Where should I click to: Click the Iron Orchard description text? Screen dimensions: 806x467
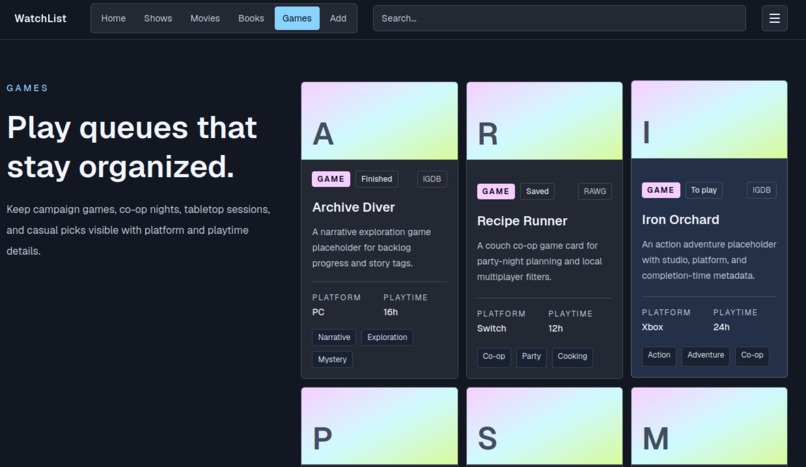pos(709,260)
